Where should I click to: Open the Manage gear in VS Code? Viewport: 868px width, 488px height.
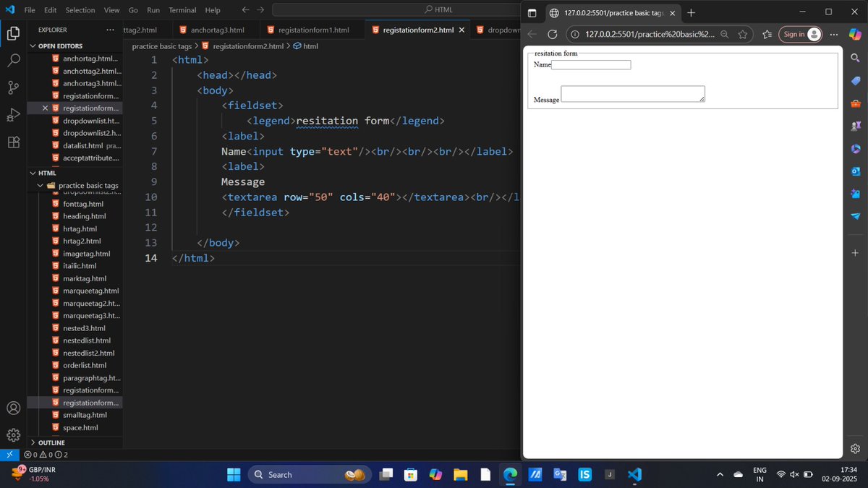click(x=13, y=435)
